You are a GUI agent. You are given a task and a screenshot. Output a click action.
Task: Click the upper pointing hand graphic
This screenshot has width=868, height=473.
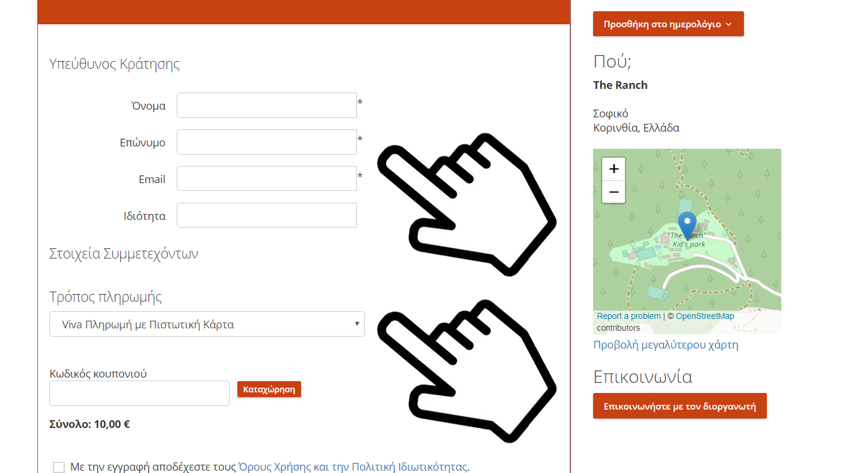(466, 204)
